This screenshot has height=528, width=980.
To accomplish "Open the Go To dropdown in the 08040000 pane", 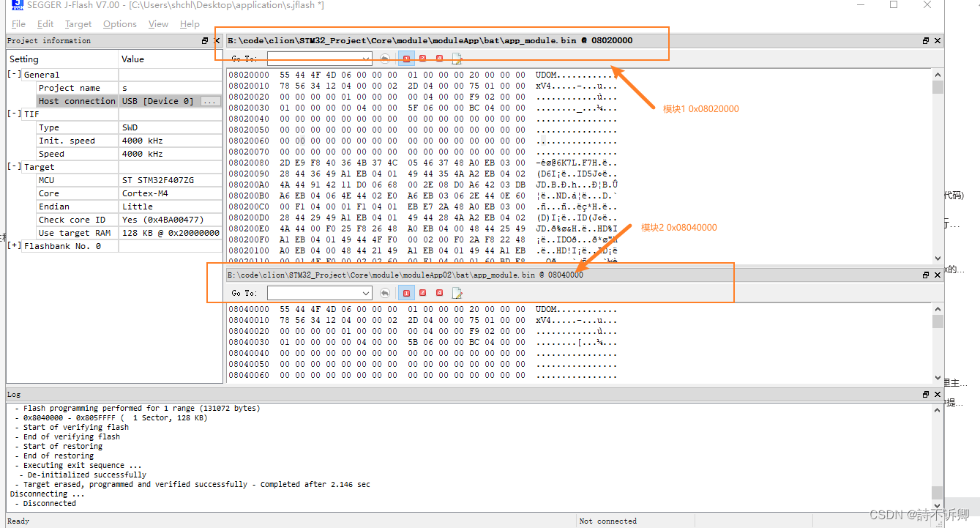I will [367, 293].
